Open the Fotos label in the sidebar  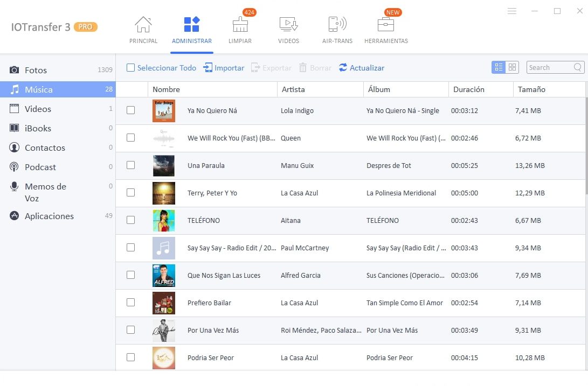coord(36,70)
